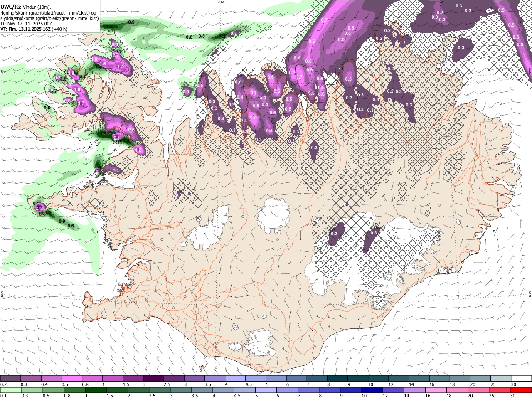The height and width of the screenshot is (399, 532).
Task: Click the '1.6' snow value in Westfjords
Action: 77,89
